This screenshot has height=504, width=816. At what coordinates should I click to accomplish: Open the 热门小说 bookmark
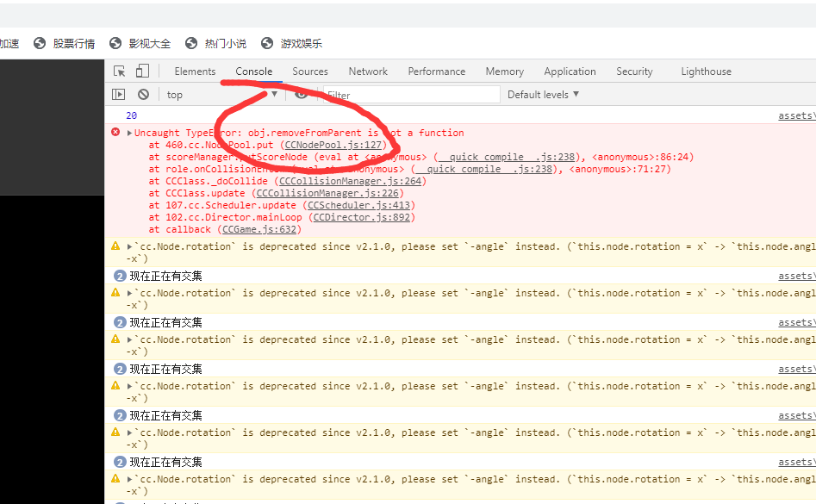click(x=216, y=44)
